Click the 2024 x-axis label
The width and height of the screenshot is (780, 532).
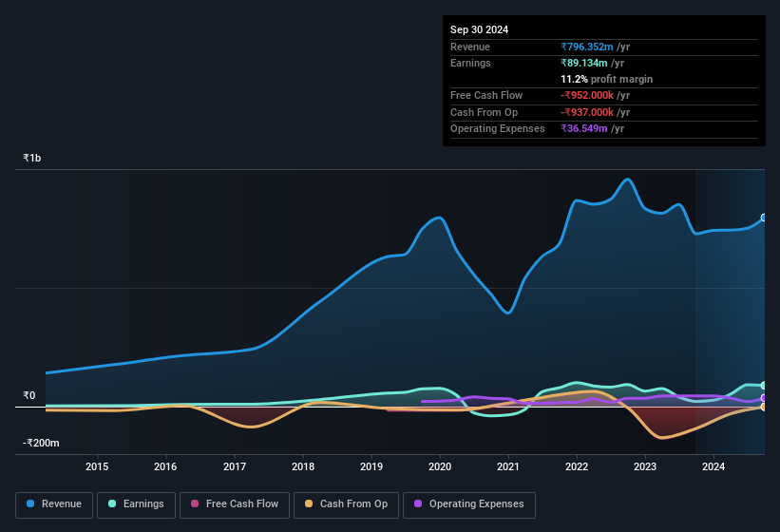click(x=713, y=466)
